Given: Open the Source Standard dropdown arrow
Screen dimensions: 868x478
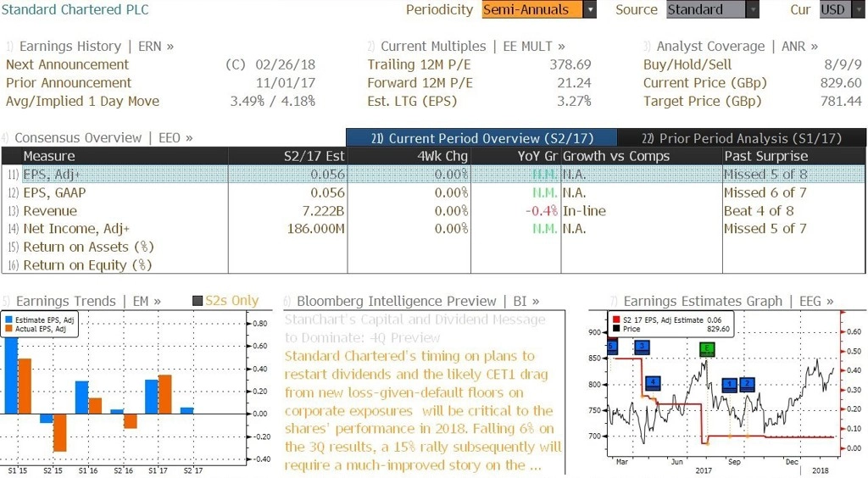Looking at the screenshot, I should pyautogui.click(x=753, y=9).
